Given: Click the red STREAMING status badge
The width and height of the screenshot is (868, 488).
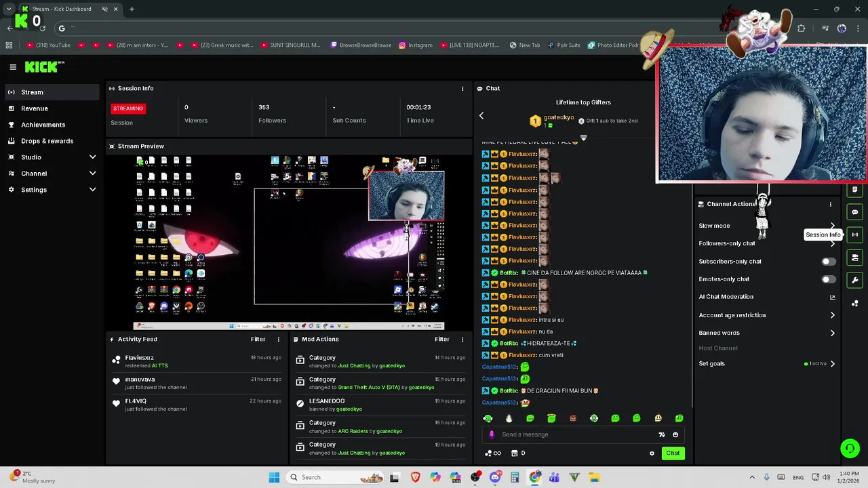Looking at the screenshot, I should pos(128,108).
